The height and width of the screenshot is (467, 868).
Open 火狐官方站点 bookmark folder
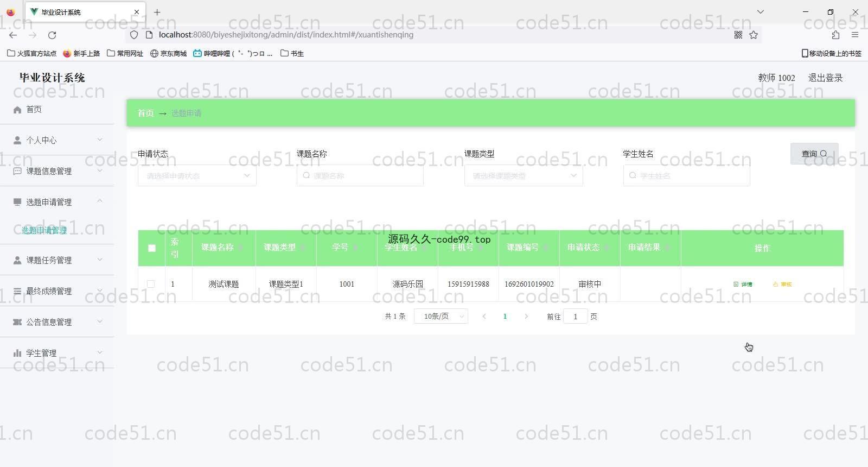pos(31,53)
